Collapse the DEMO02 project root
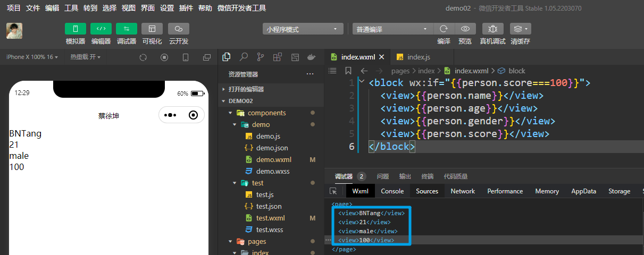 point(271,101)
